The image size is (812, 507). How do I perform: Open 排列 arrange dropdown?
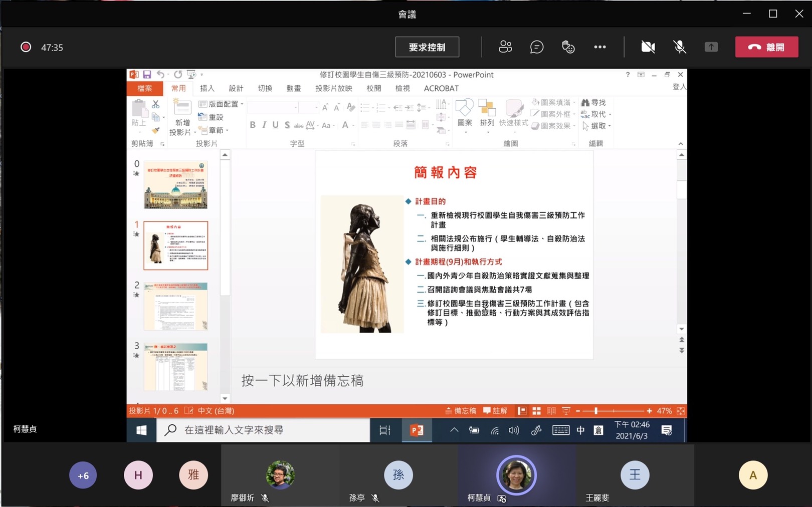click(487, 116)
